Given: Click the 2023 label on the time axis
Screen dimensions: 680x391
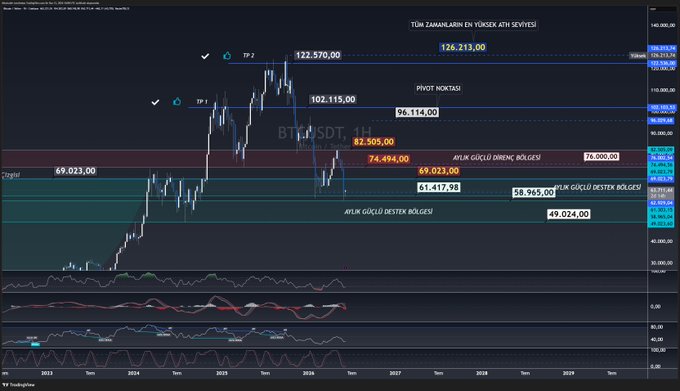Looking at the screenshot, I should point(47,373).
